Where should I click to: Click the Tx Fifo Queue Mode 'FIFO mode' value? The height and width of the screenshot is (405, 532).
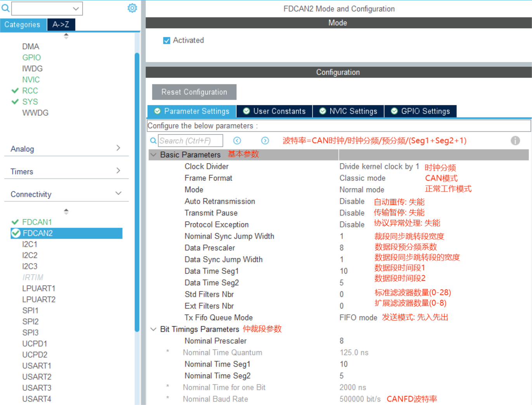[358, 318]
